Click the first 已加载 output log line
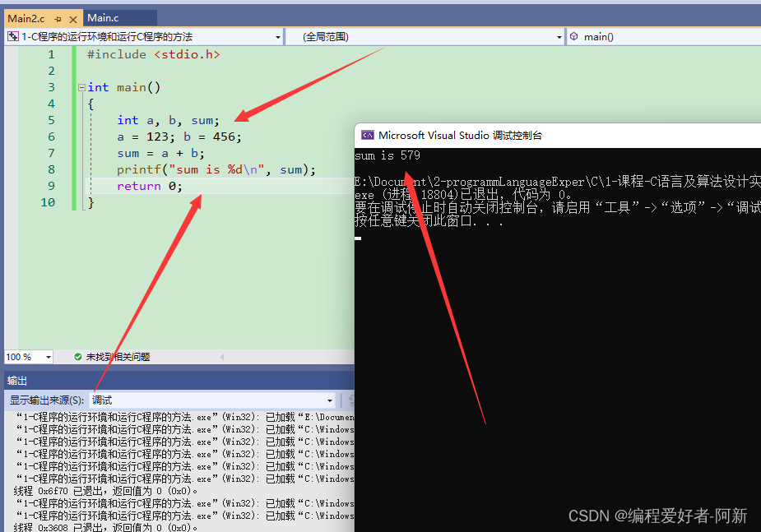The height and width of the screenshot is (532, 761). tap(185, 417)
